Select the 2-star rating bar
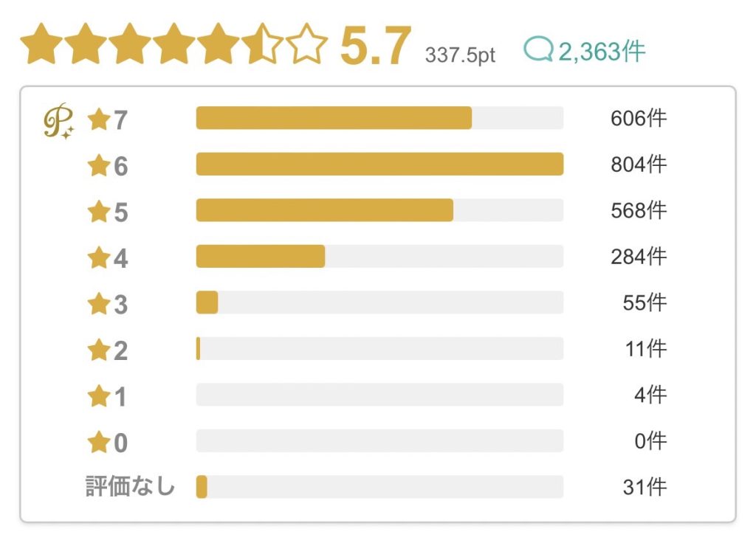Screen dimensions: 756x540 [379, 348]
